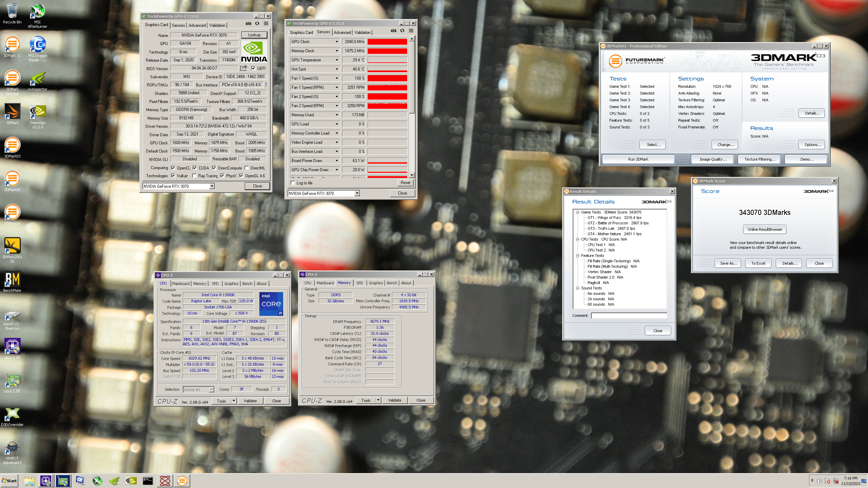The height and width of the screenshot is (488, 868).
Task: Open the Tools dropdown arrow in CPU-Z CPU window
Action: point(234,401)
